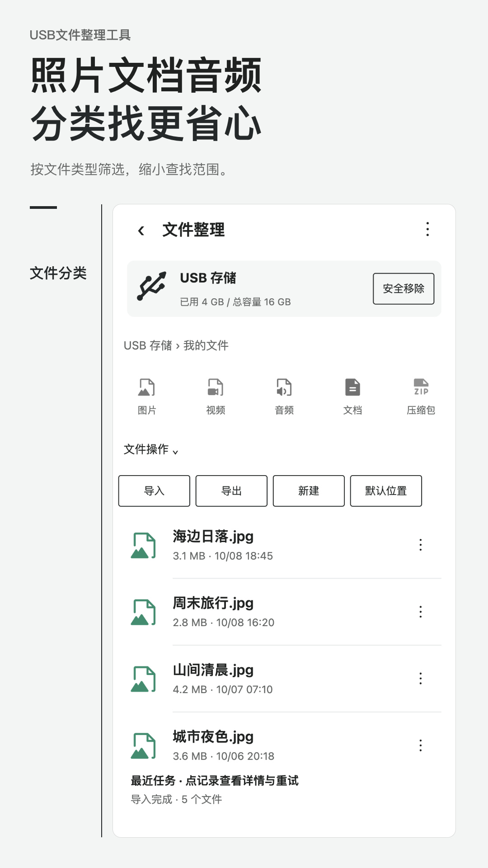Screen dimensions: 488x868
Task: Filter by 音频 category icon
Action: pos(284,387)
